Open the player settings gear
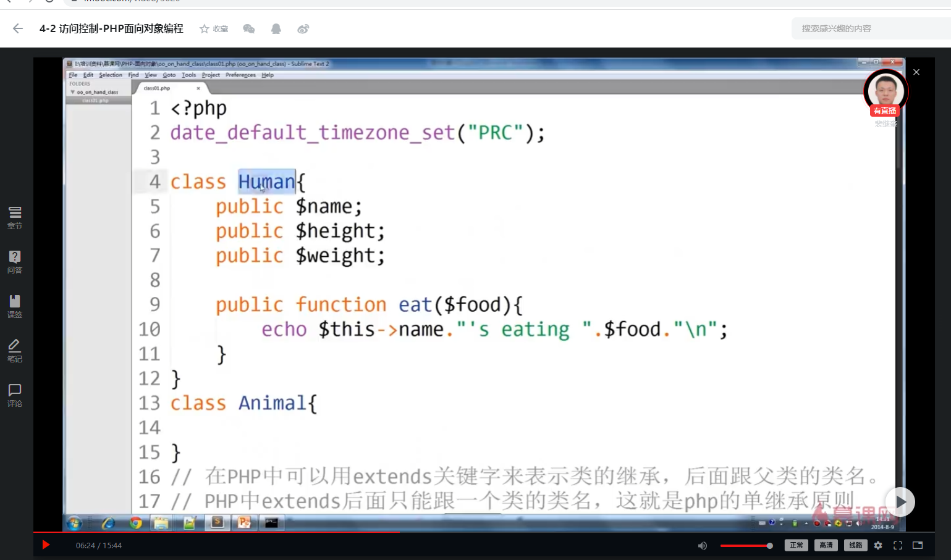The height and width of the screenshot is (560, 951). click(x=878, y=545)
